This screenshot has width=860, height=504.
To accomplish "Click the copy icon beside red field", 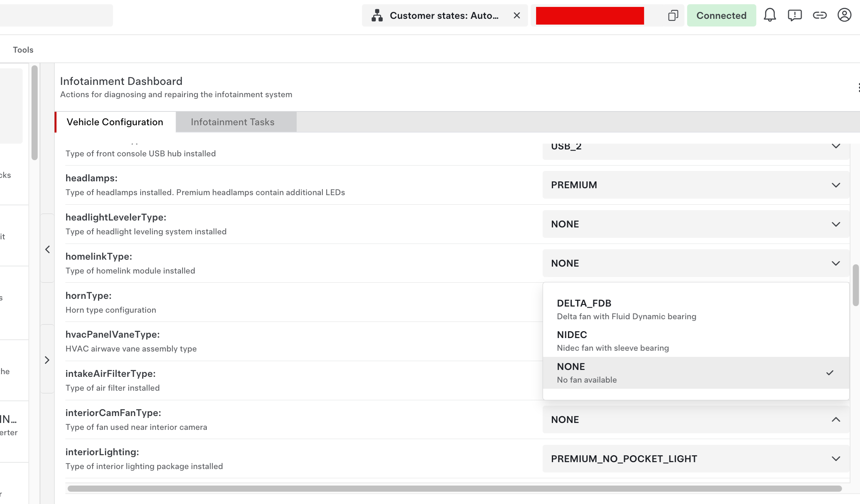I will (x=673, y=15).
